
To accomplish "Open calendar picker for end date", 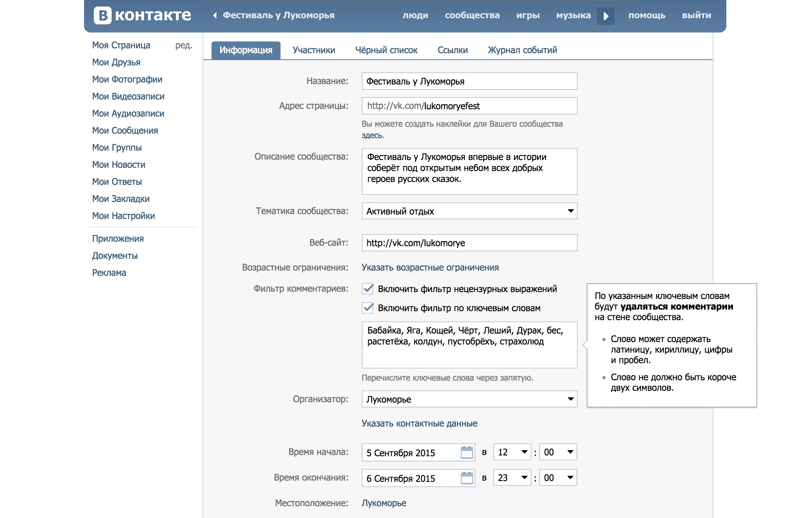I will click(x=467, y=478).
